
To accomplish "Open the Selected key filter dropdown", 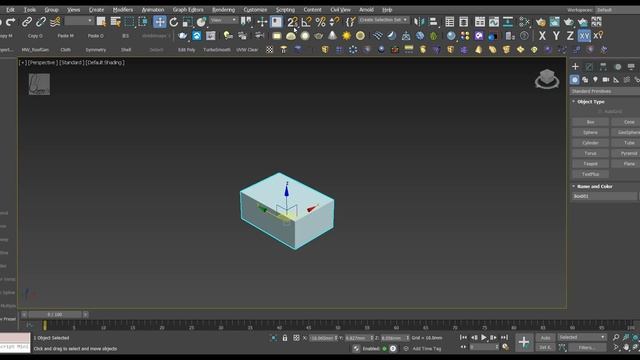I will 582,338.
